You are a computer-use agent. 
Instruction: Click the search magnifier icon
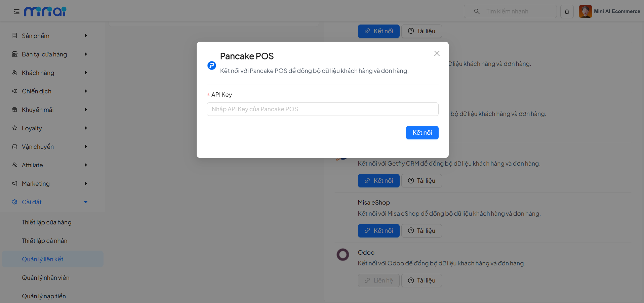477,11
